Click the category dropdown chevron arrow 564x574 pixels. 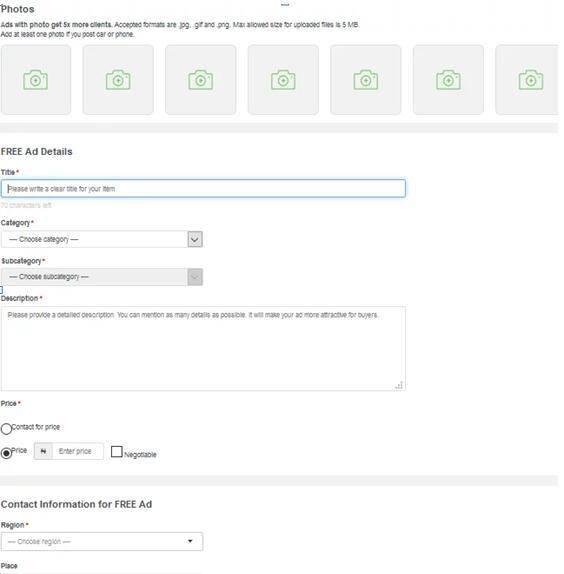click(195, 239)
